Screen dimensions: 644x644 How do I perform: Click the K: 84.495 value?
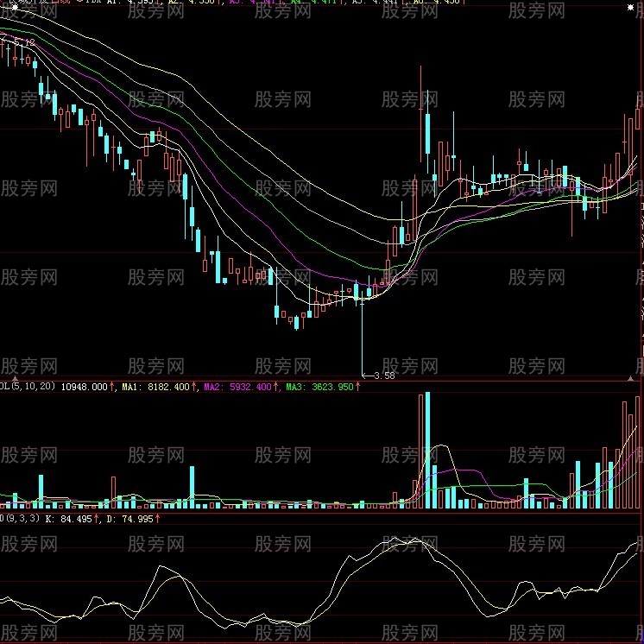click(68, 519)
